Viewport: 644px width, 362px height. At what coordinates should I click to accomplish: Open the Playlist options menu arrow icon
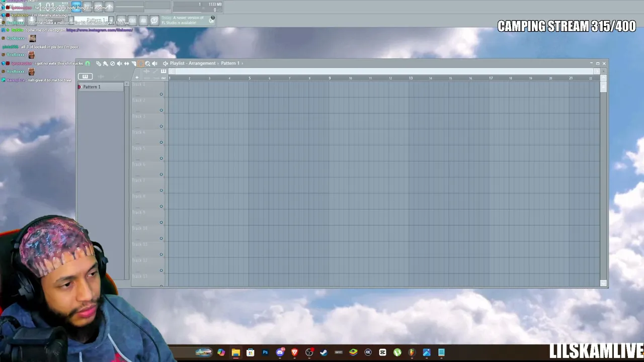[x=165, y=63]
